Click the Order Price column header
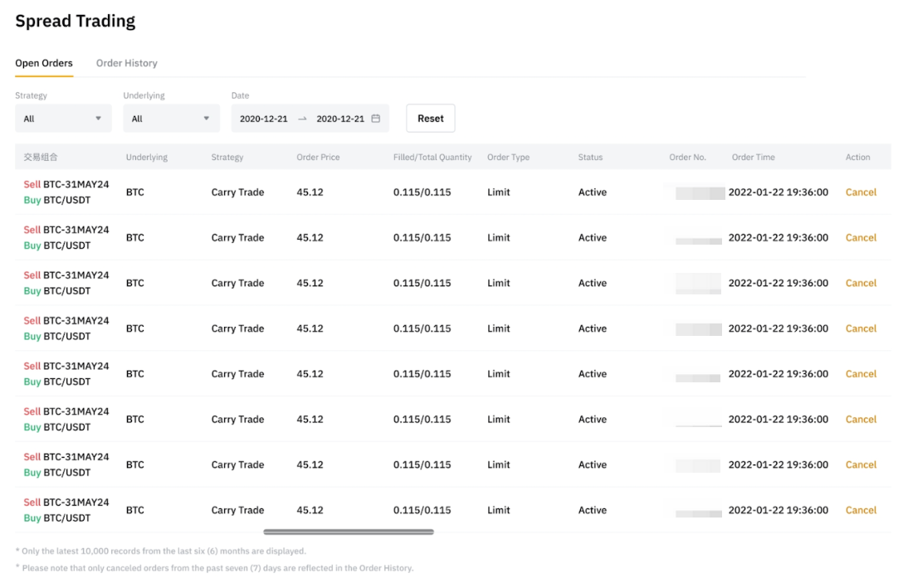The image size is (903, 588). 318,158
